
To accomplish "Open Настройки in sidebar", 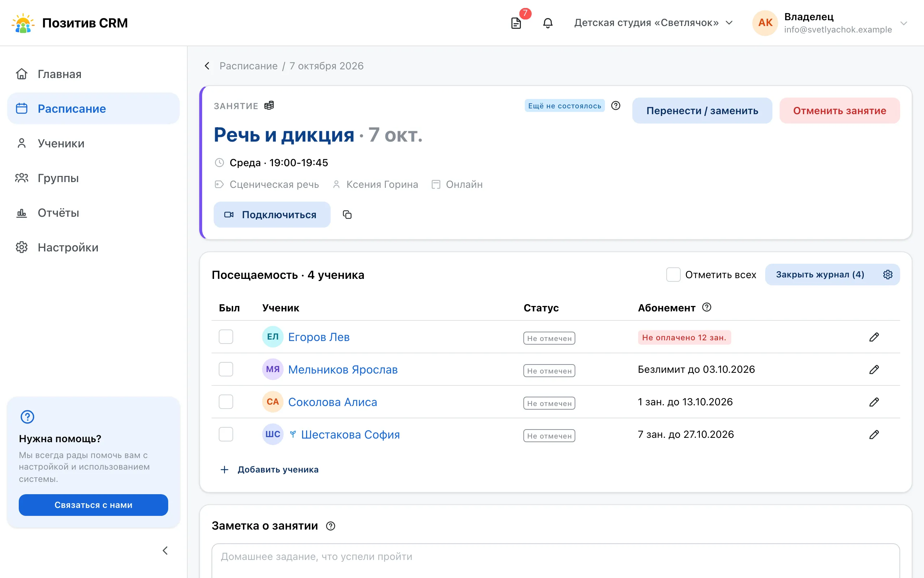I will tap(93, 247).
